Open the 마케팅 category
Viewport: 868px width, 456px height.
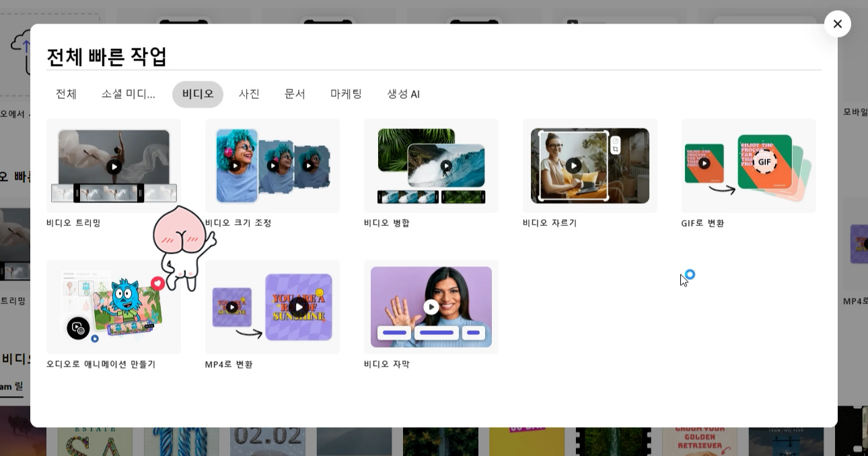click(x=346, y=94)
